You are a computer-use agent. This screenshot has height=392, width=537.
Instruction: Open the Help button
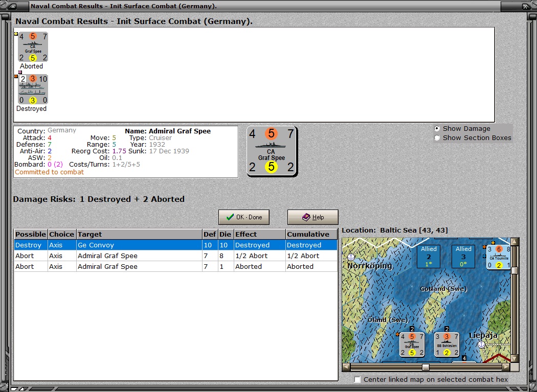coord(312,217)
